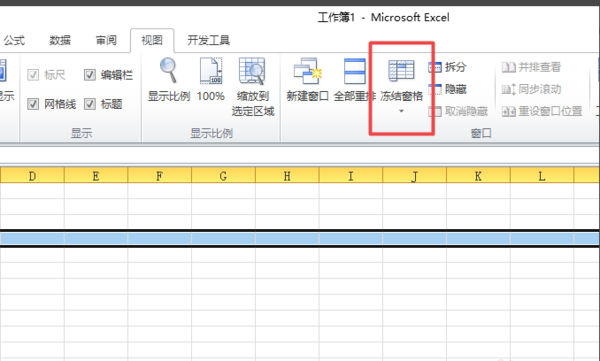
Task: Open the 开发工具 (Developer) tab
Action: tap(209, 40)
